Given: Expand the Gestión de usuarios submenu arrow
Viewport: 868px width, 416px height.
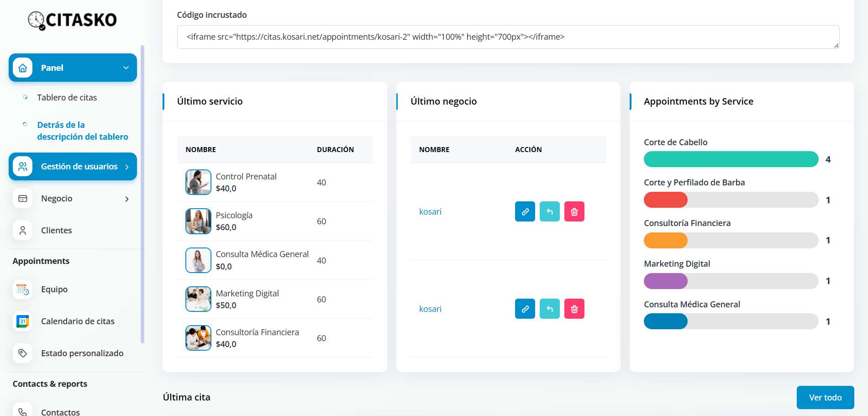Looking at the screenshot, I should [127, 166].
